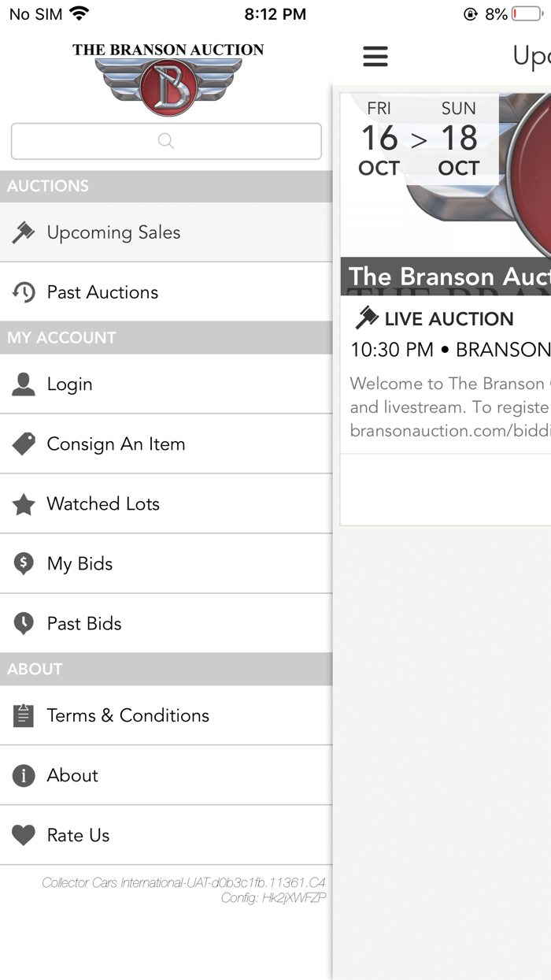551x980 pixels.
Task: Click the Past Bids clock icon
Action: [23, 623]
